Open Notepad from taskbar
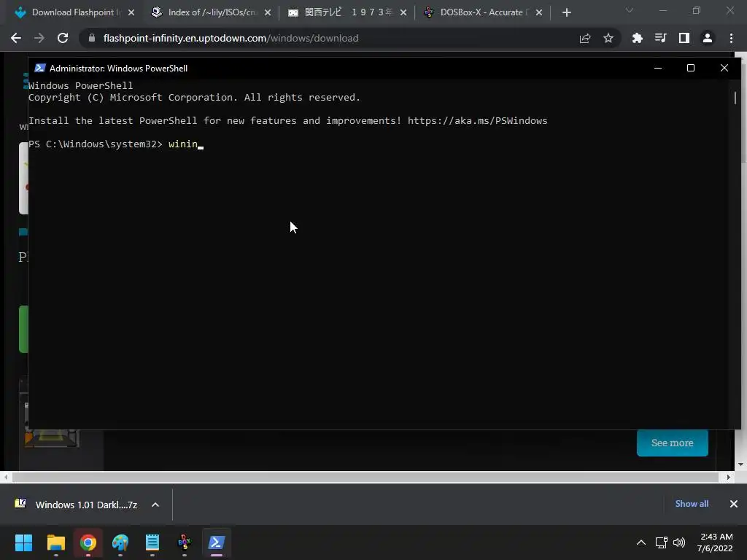 click(152, 542)
